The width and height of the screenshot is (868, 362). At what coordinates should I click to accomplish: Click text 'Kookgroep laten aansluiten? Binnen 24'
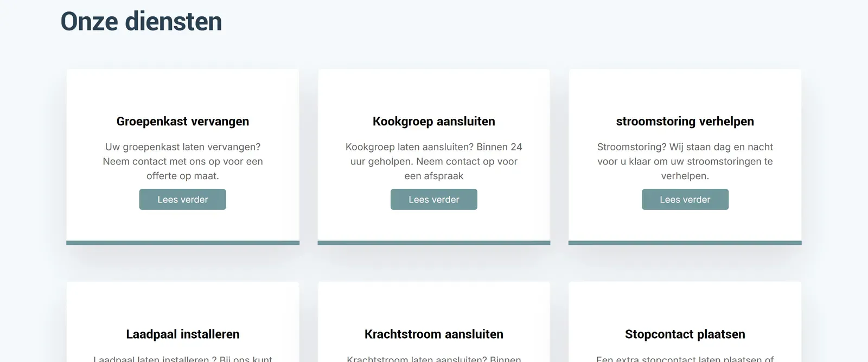tap(434, 147)
